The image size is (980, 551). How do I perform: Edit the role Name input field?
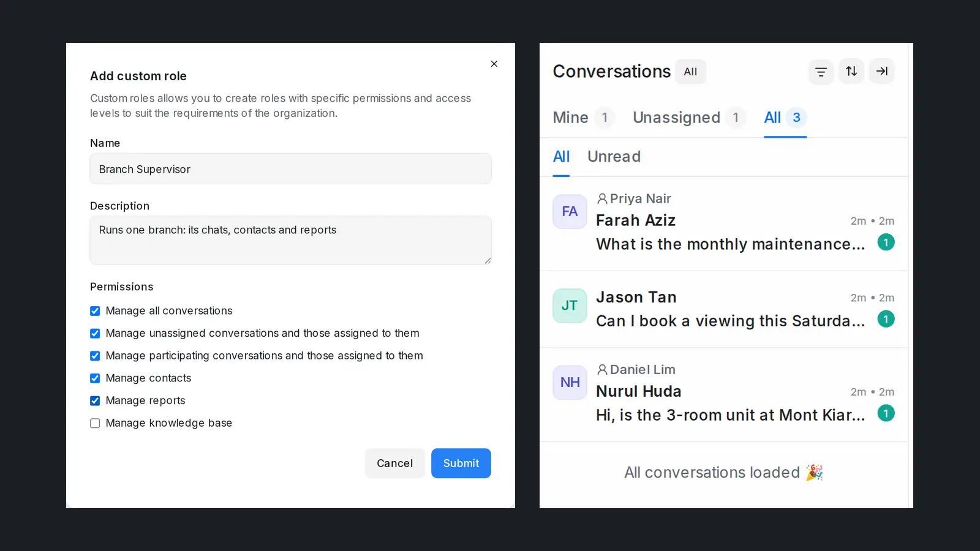pos(291,169)
